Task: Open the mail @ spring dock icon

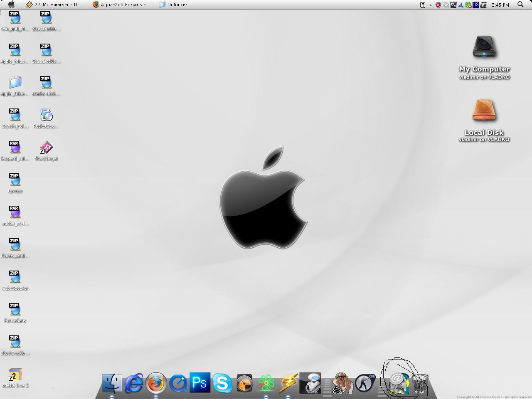Action: (398, 383)
